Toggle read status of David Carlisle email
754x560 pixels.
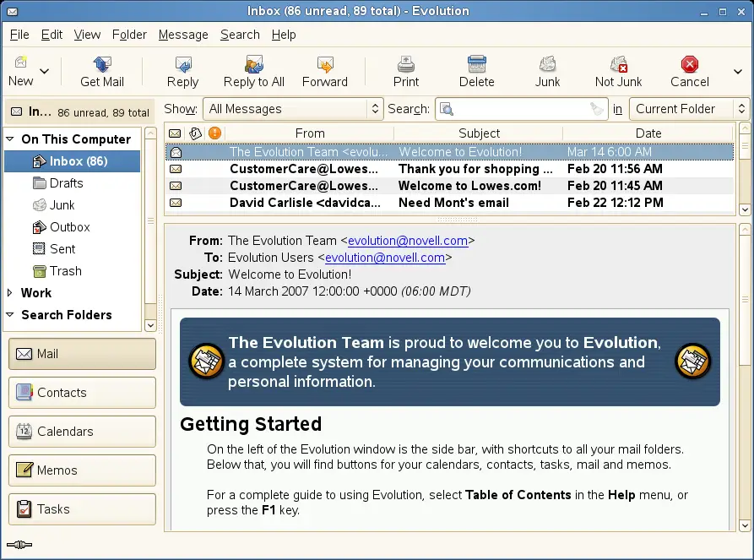[x=176, y=203]
